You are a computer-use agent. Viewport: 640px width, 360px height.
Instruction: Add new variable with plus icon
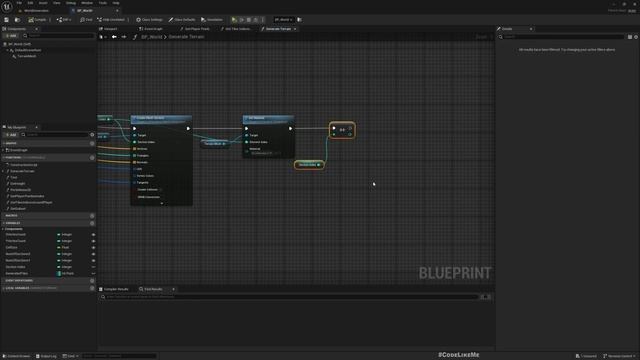point(92,223)
